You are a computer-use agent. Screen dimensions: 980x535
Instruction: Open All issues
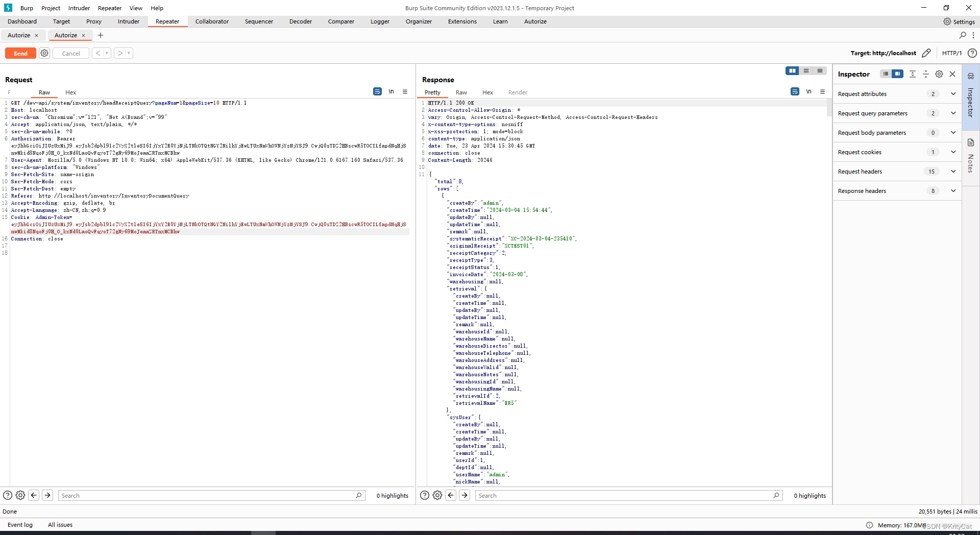pos(60,525)
